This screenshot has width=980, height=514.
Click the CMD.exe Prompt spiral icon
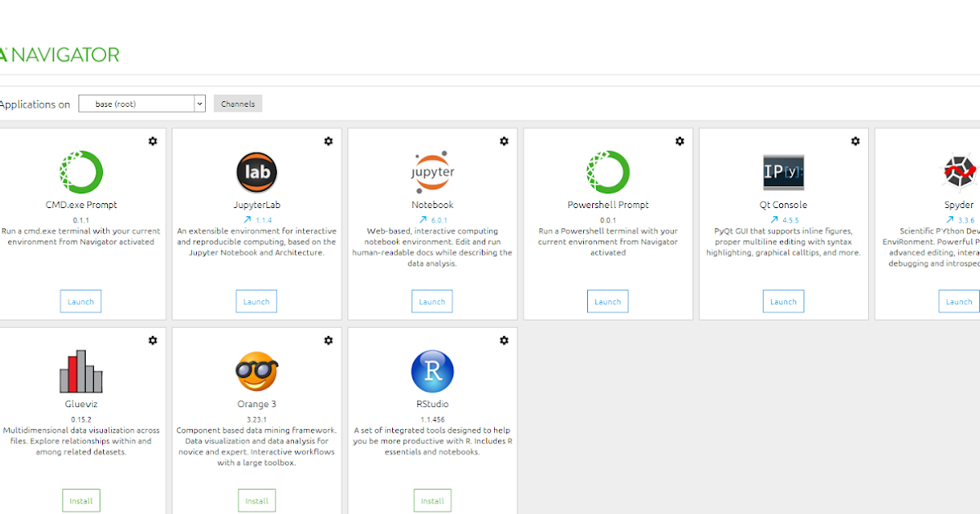(81, 171)
